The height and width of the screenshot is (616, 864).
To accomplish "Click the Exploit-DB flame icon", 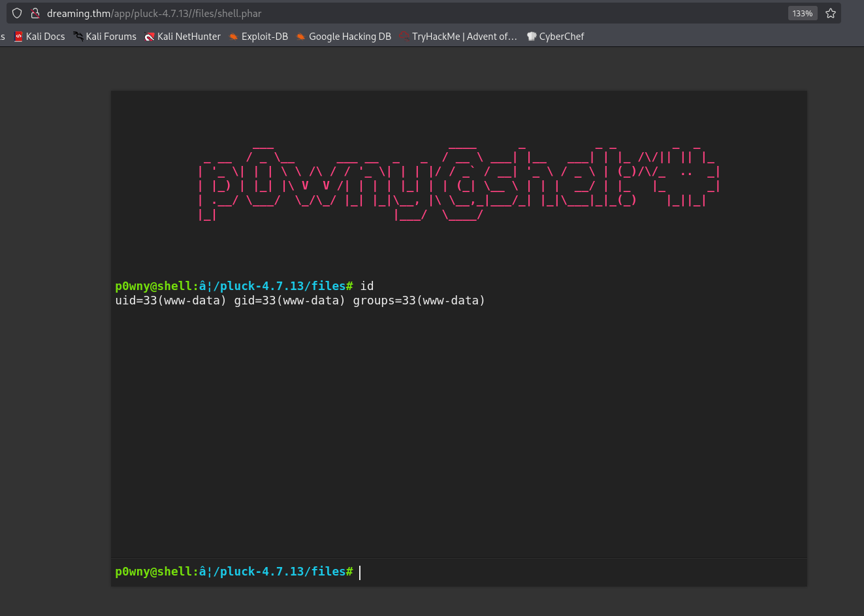I will [x=233, y=37].
